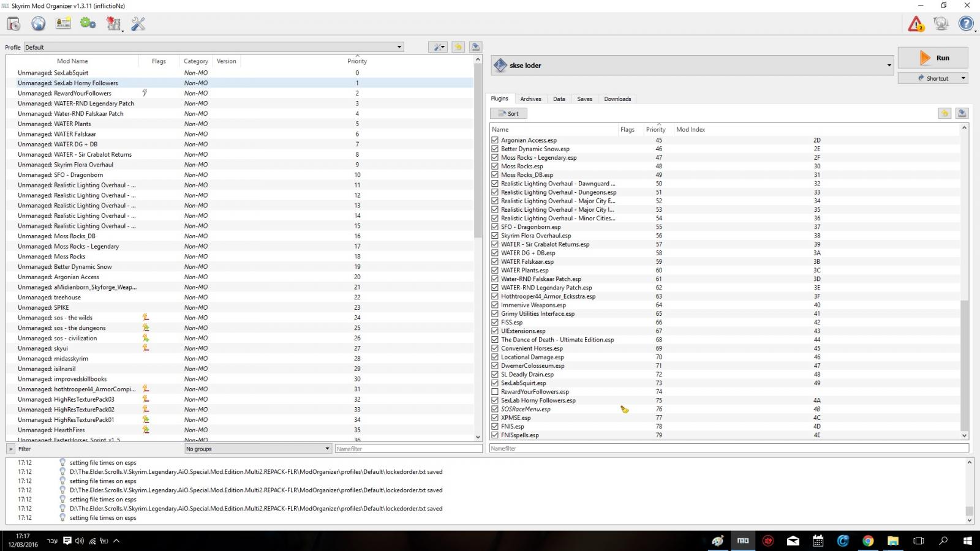Image resolution: width=980 pixels, height=551 pixels.
Task: Open the mod list wrench options dropdown
Action: click(438, 47)
